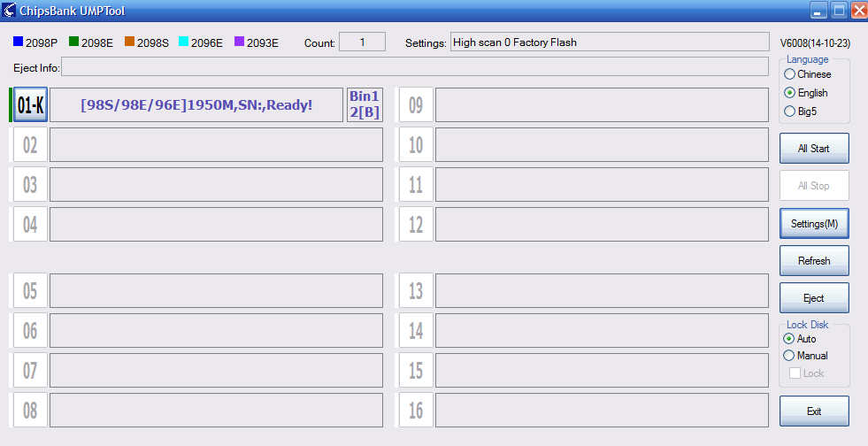Click port 09 slot button
This screenshot has height=446, width=868.
point(416,104)
